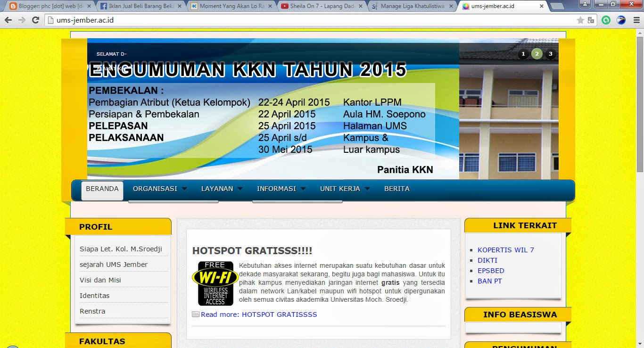The height and width of the screenshot is (348, 644).
Task: Visit the KOPERTIS WIL 7 link
Action: point(506,250)
